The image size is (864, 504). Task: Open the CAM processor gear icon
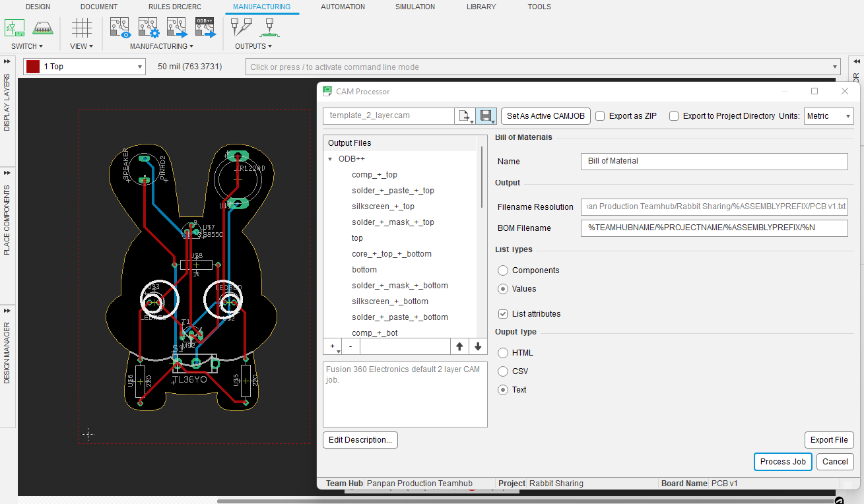149,28
